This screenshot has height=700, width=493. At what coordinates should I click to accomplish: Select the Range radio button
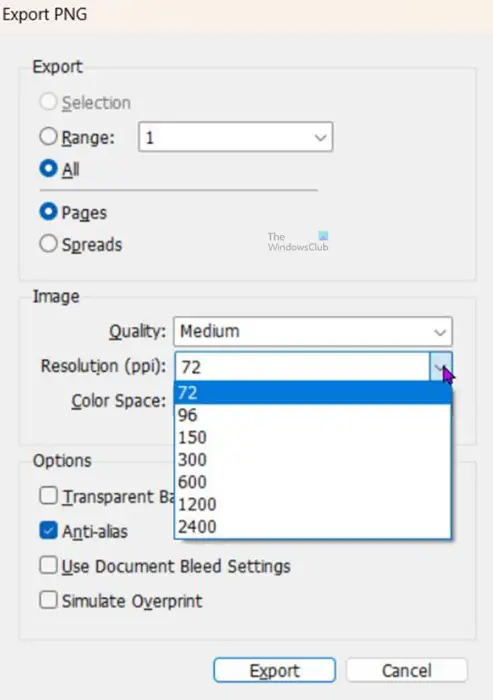48,137
